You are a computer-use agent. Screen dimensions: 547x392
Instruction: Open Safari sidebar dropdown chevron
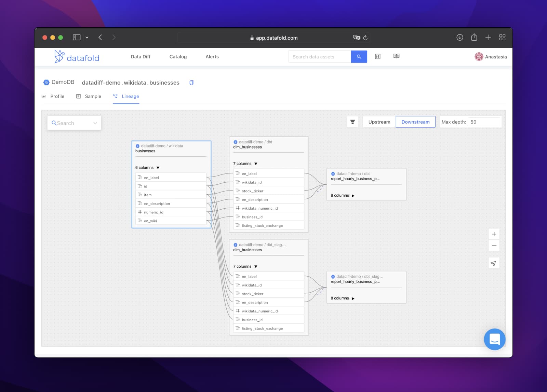click(87, 38)
